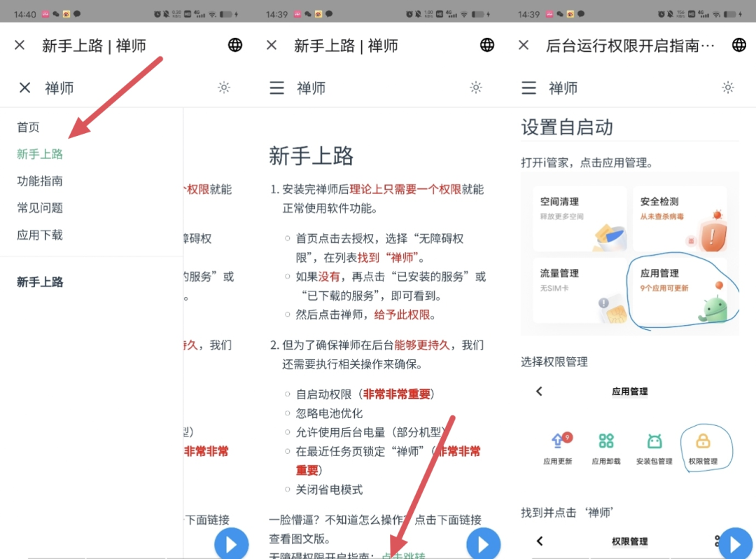
Task: Tap the globe icon on the 后台运行权限开启指南 page
Action: (x=739, y=45)
